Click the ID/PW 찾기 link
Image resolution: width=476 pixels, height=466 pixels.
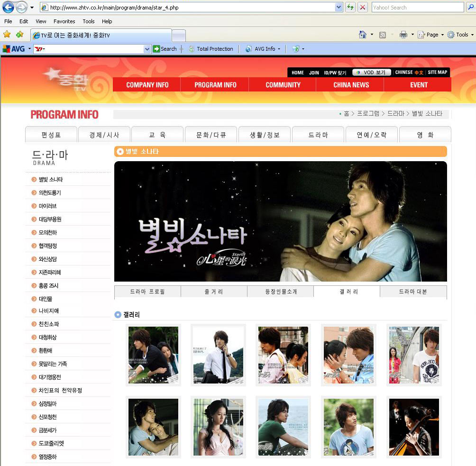click(335, 73)
